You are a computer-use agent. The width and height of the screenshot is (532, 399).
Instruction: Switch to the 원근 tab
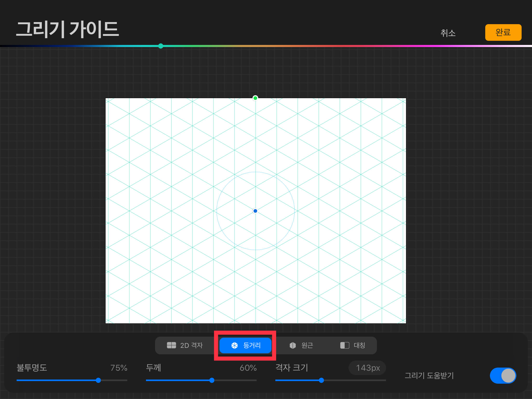(x=307, y=345)
